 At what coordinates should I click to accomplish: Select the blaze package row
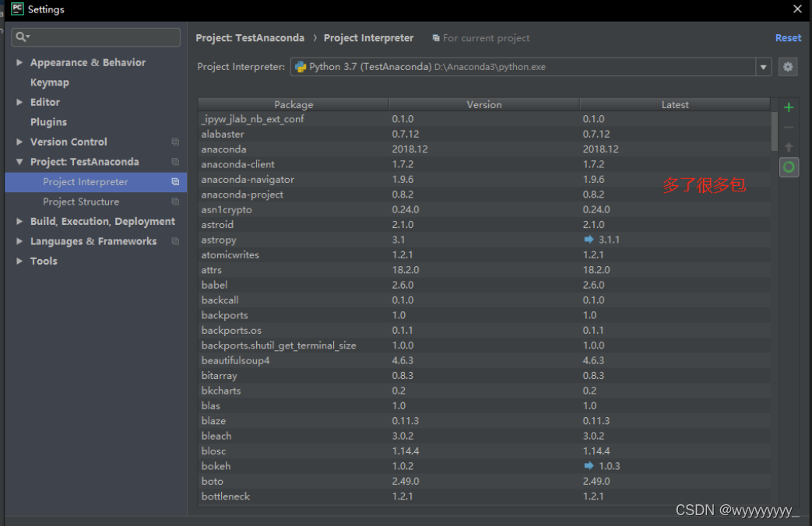pos(484,421)
